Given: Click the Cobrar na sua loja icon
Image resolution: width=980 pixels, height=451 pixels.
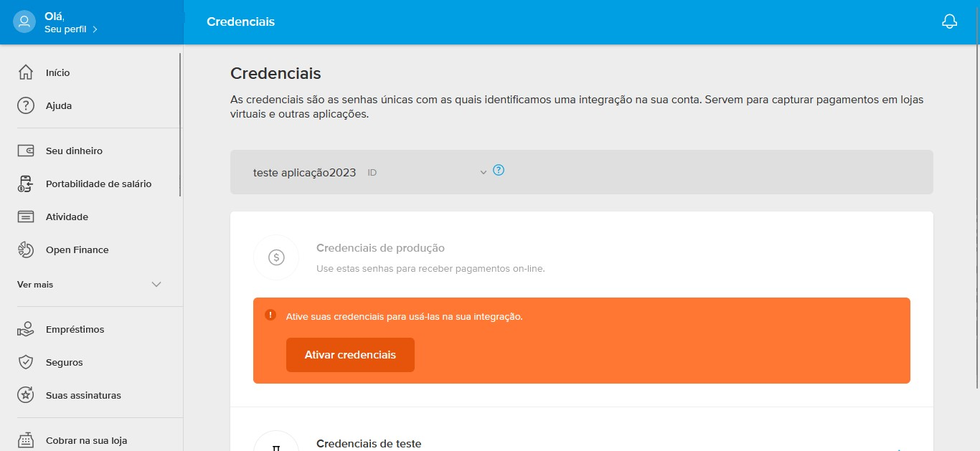Looking at the screenshot, I should coord(26,440).
